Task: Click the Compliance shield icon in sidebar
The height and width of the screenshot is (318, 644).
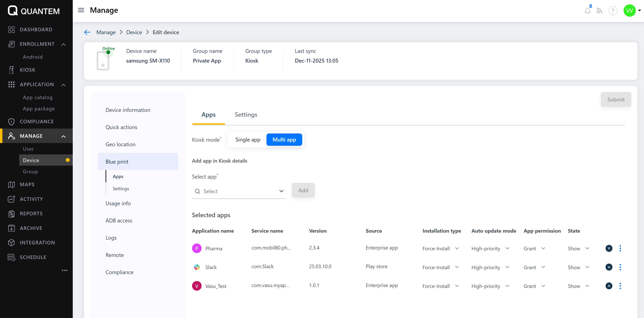Action: 11,122
